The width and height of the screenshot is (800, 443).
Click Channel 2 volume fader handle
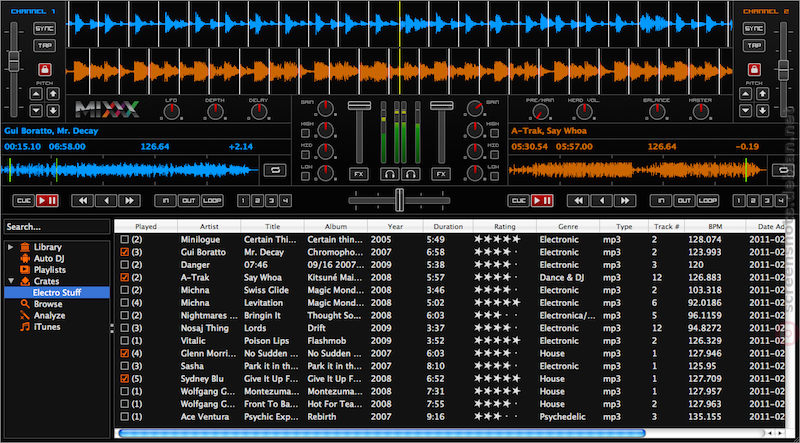click(441, 106)
